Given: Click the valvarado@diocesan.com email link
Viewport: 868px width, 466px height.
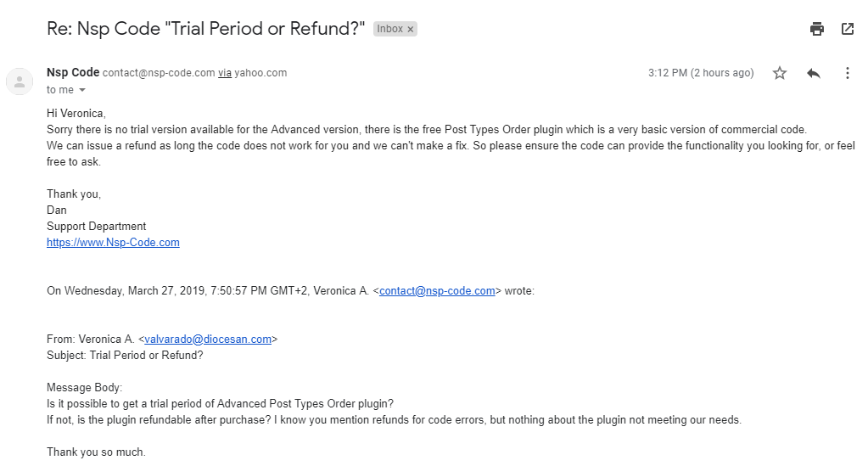Looking at the screenshot, I should [x=208, y=339].
